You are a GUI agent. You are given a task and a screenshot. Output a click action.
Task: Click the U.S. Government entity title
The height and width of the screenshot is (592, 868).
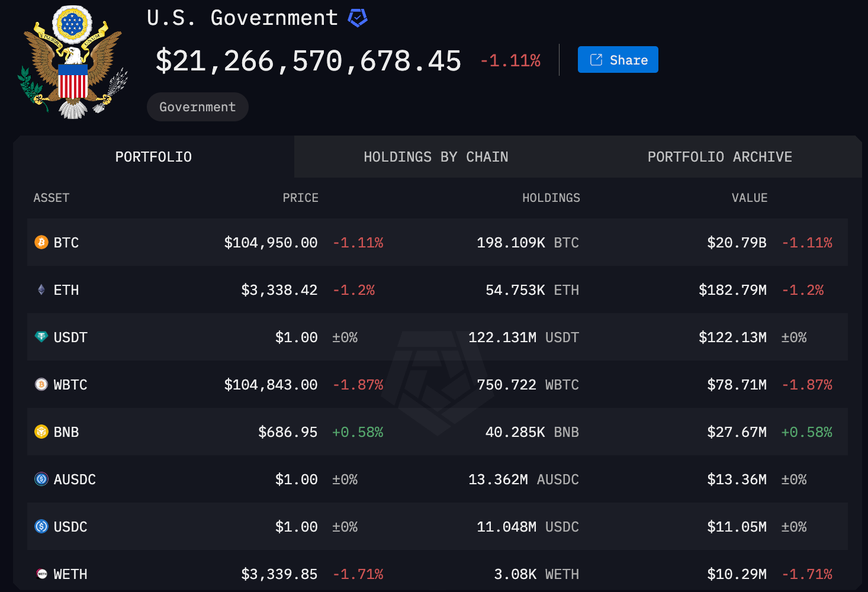point(242,18)
